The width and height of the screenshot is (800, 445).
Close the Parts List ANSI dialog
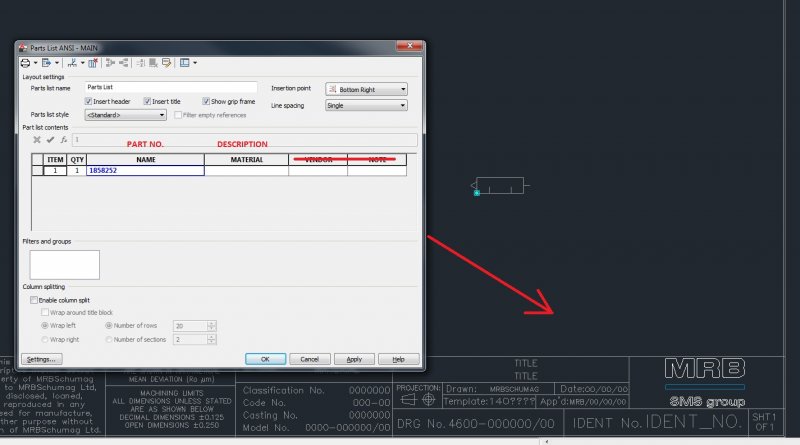(410, 46)
